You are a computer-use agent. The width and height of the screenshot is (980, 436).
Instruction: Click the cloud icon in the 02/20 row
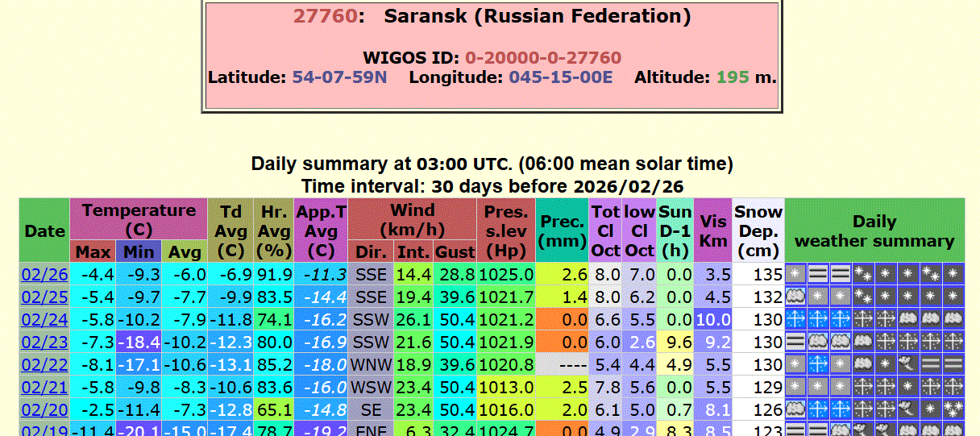coord(795,409)
